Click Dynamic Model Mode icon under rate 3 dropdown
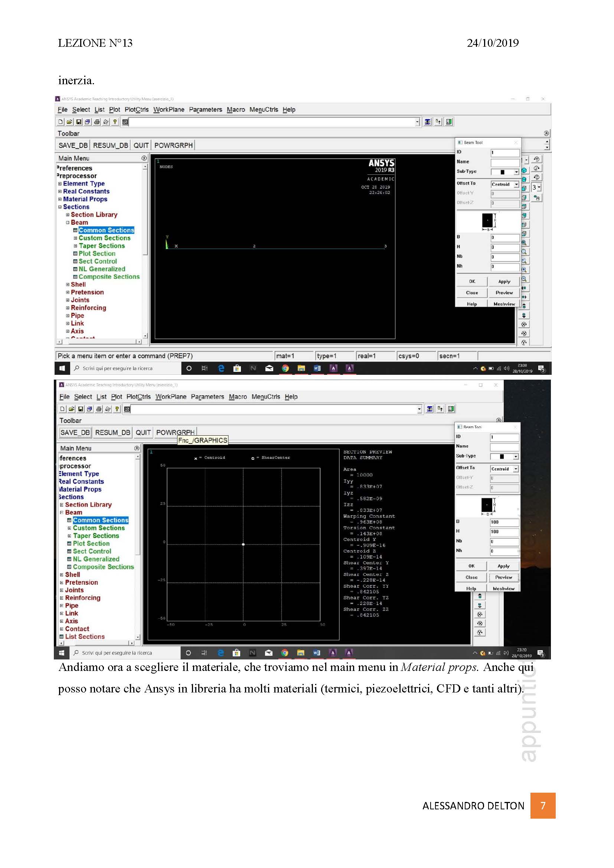614x868 pixels. [536, 198]
